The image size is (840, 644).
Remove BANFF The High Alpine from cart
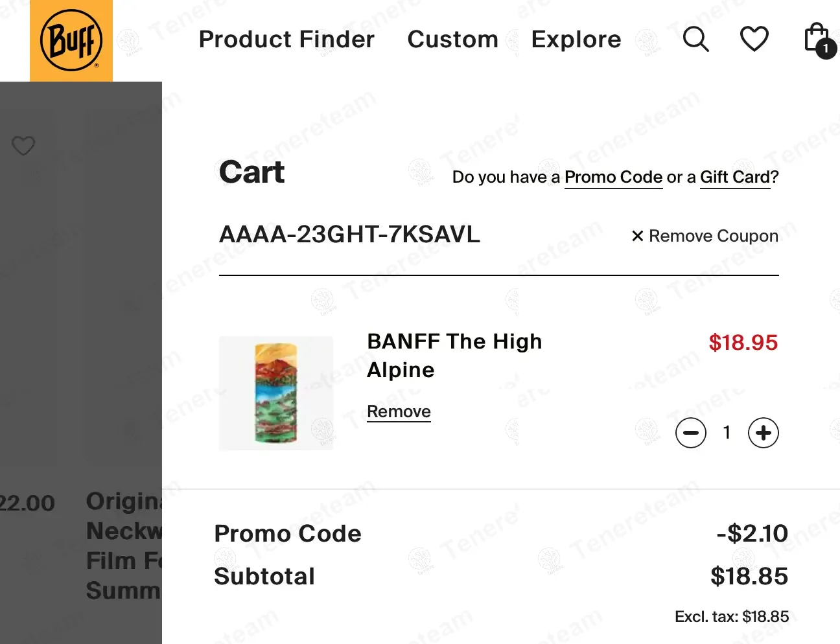click(x=399, y=411)
